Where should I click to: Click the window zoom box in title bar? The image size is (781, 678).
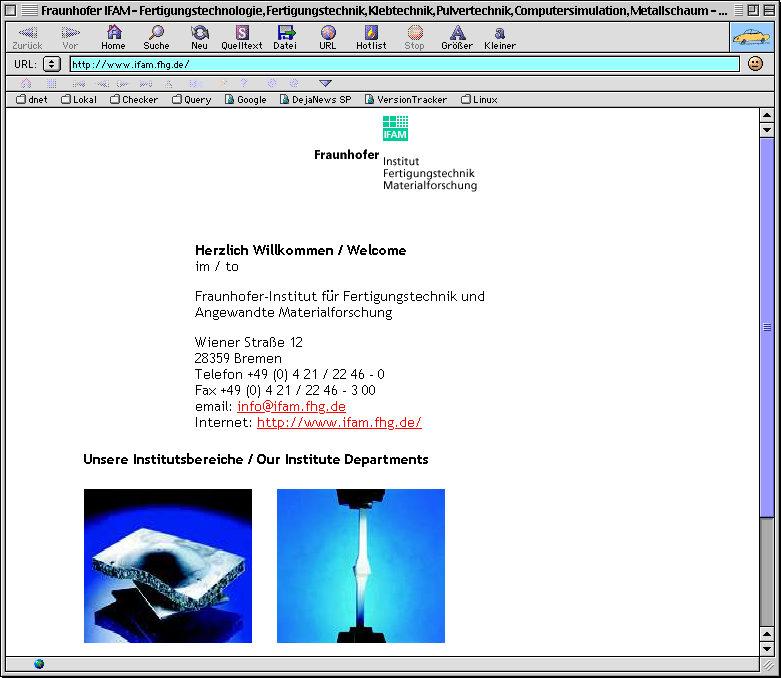point(754,10)
